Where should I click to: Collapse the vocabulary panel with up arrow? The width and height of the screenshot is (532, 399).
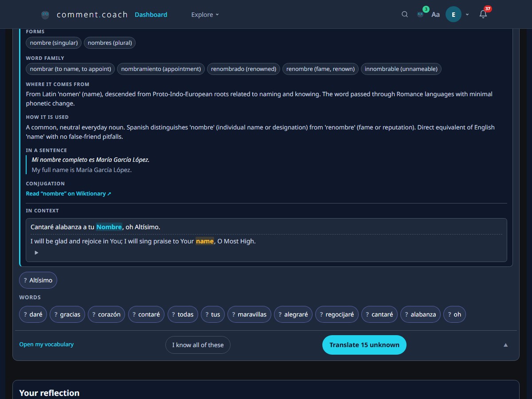pyautogui.click(x=506, y=345)
